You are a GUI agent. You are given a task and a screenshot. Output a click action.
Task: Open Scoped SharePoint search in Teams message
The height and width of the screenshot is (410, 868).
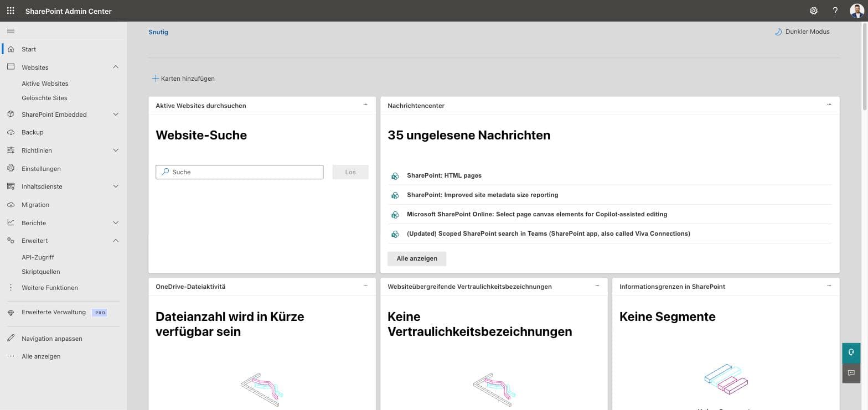[549, 233]
